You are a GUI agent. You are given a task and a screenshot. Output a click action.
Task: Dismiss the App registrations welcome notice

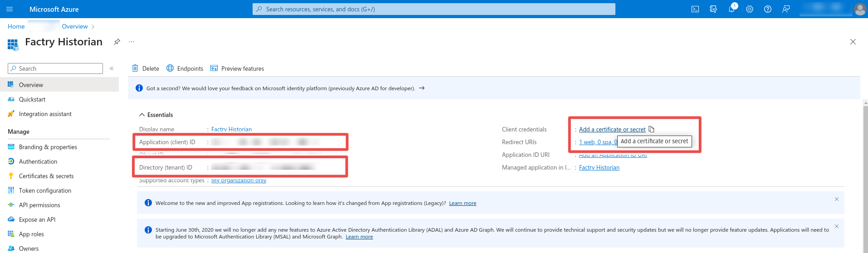point(837,199)
